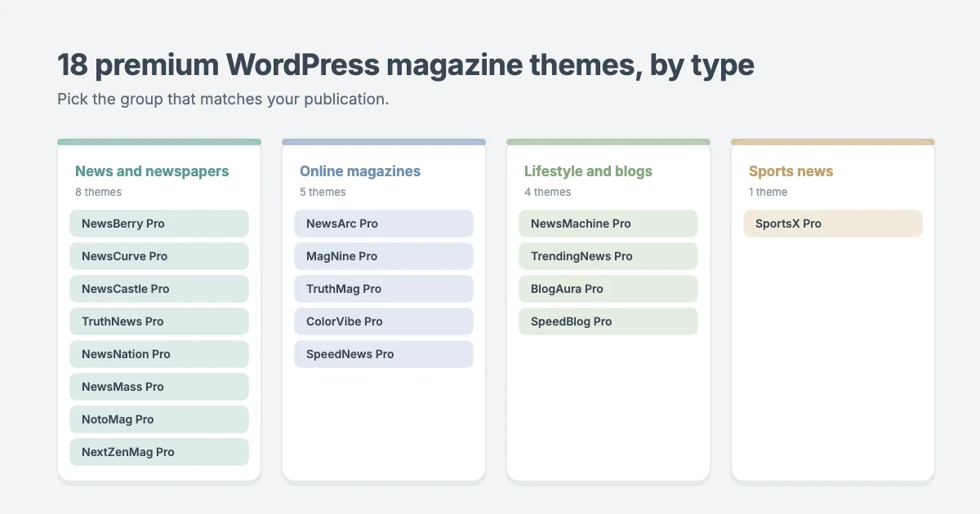Screen dimensions: 980x514
Task: Click the News and newspapers heading
Action: (x=152, y=171)
